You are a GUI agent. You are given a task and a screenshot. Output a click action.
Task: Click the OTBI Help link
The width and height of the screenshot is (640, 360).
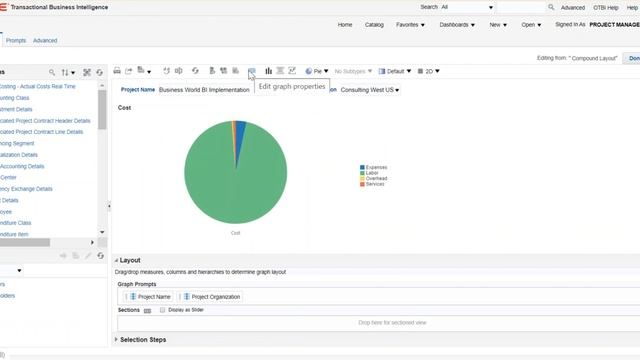(606, 7)
